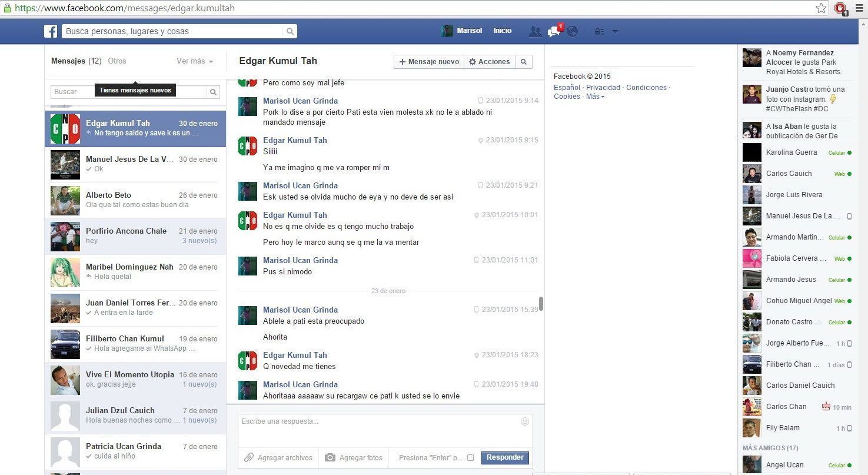
Task: Click the mobile phone icon beside Manuel Jesus
Action: pyautogui.click(x=849, y=216)
